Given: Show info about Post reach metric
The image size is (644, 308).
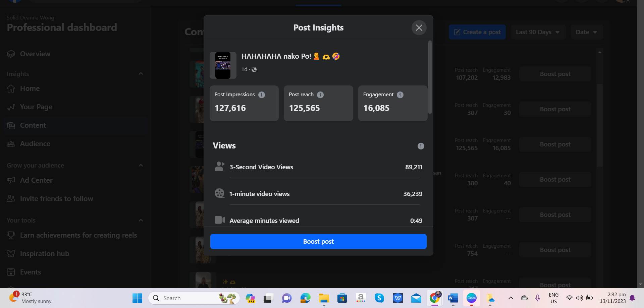Looking at the screenshot, I should click(320, 95).
